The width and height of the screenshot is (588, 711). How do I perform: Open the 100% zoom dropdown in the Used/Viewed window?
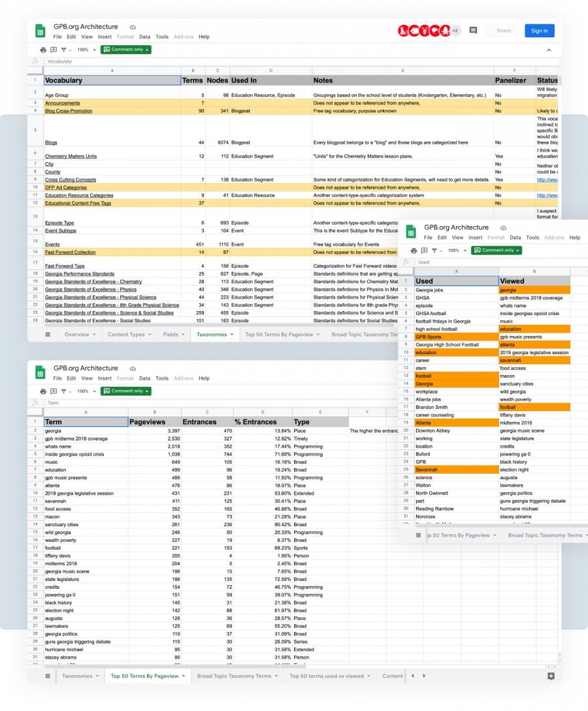click(457, 251)
